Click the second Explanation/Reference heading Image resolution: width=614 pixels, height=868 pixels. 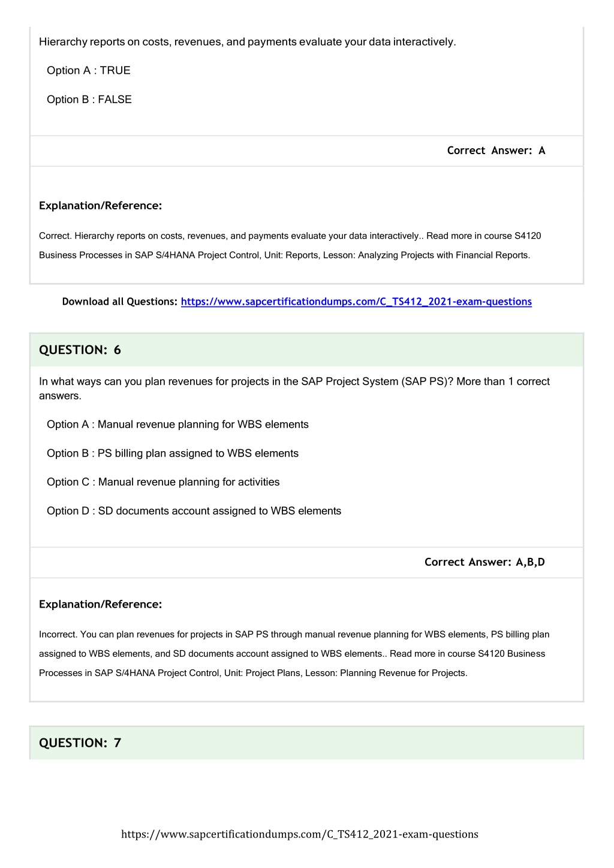(x=101, y=605)
